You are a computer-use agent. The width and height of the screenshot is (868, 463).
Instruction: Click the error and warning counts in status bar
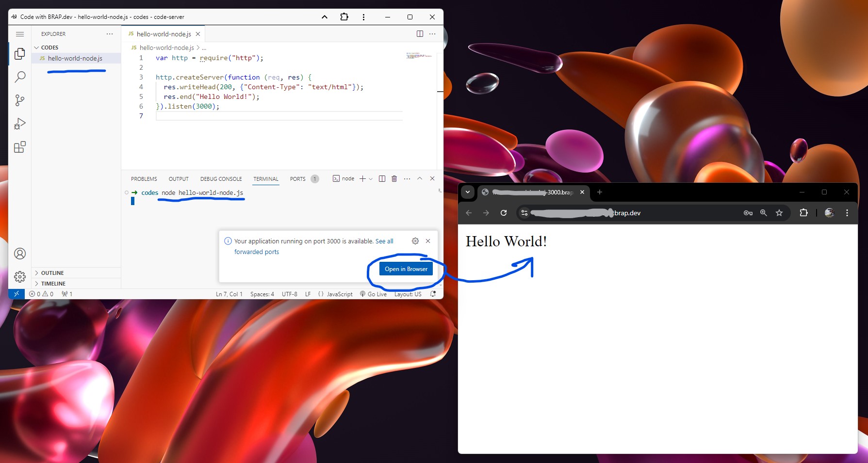[40, 294]
